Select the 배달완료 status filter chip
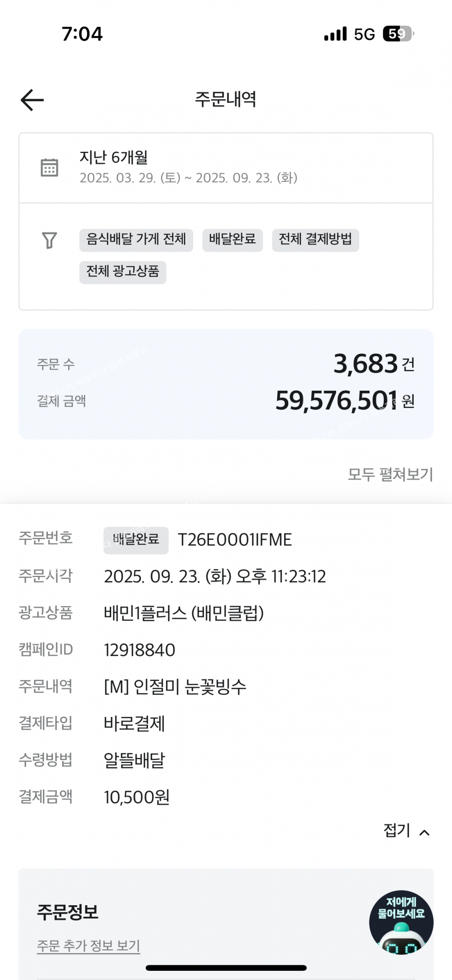The width and height of the screenshot is (452, 980). [x=232, y=240]
